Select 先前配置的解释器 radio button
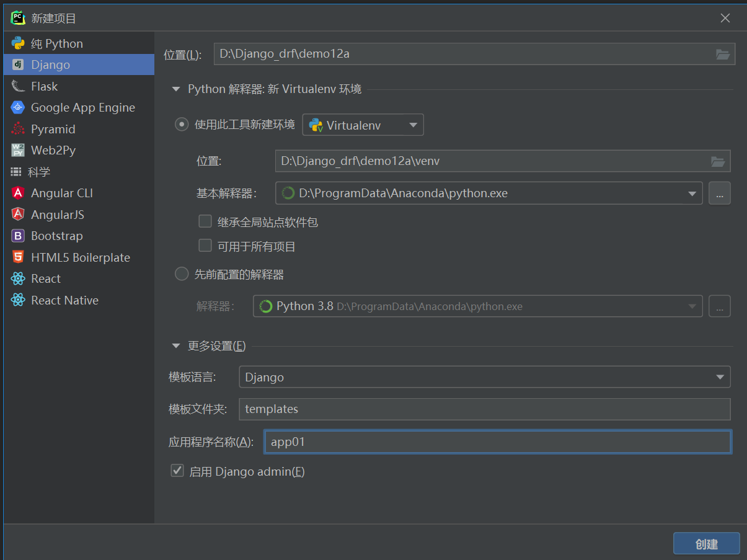The height and width of the screenshot is (560, 747). [182, 273]
